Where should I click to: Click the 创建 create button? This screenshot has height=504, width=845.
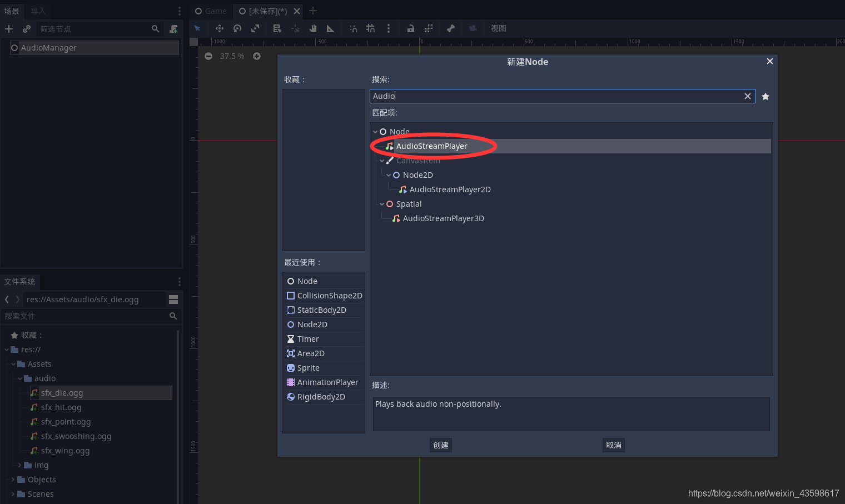(x=441, y=445)
